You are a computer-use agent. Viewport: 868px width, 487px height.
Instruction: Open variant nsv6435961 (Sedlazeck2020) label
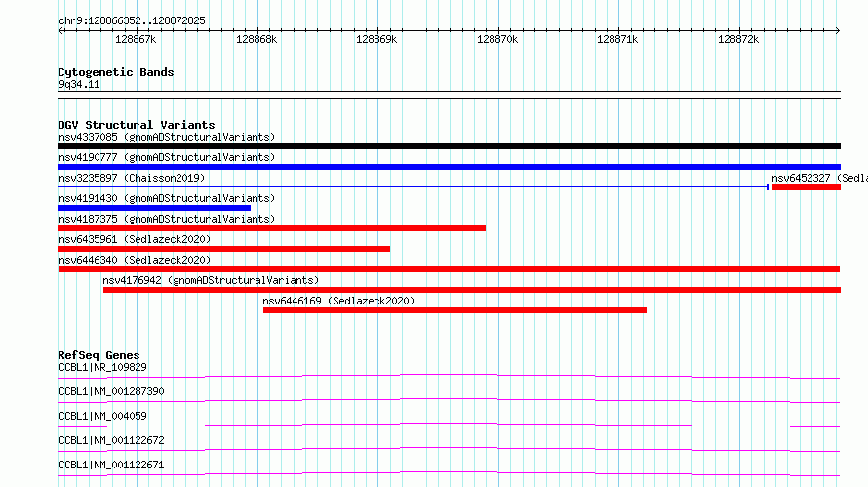[x=135, y=239]
